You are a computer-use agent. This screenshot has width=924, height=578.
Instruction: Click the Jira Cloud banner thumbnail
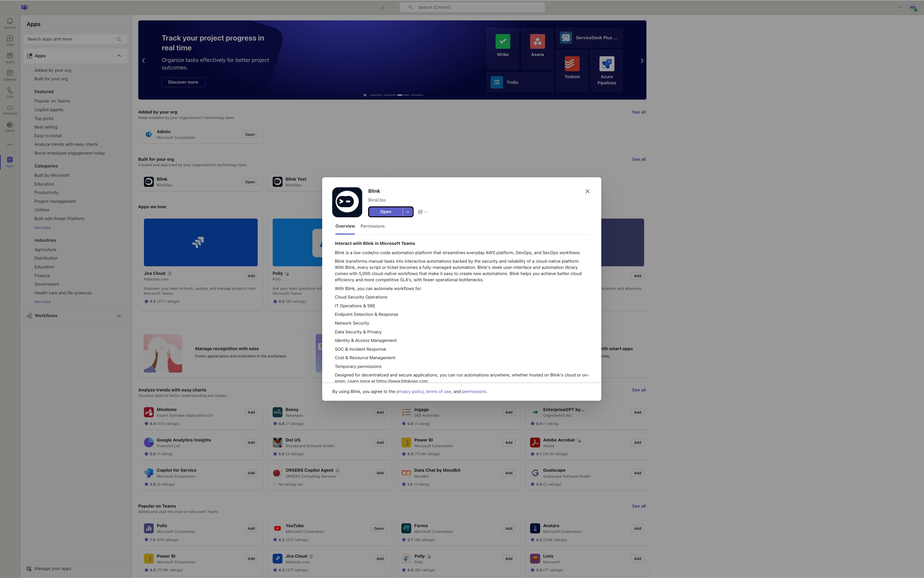(x=201, y=242)
